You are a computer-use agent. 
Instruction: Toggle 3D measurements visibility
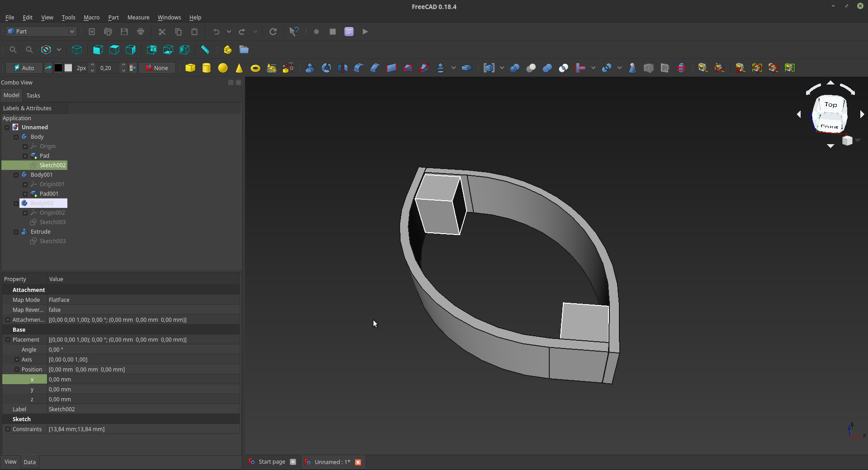[773, 68]
